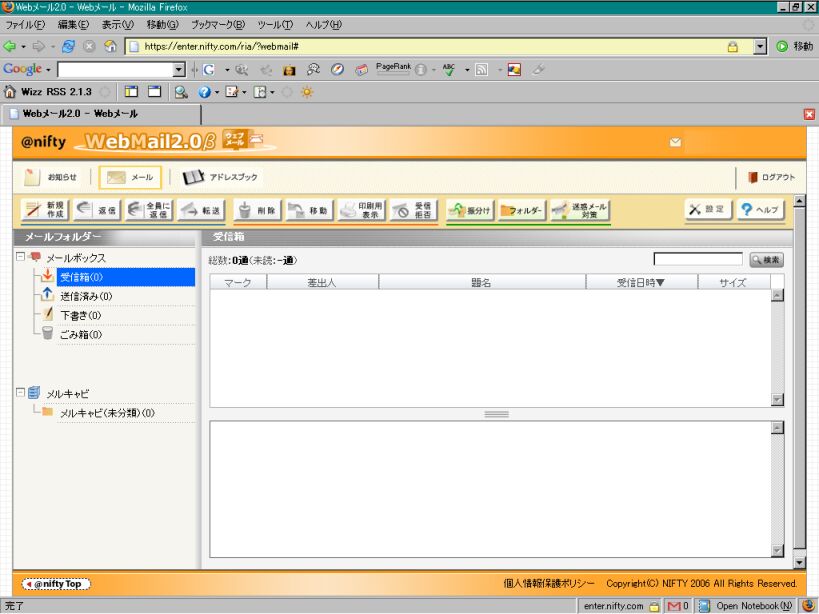This screenshot has width=819, height=614.
Task: Open the ヘルプ help button
Action: click(x=760, y=209)
